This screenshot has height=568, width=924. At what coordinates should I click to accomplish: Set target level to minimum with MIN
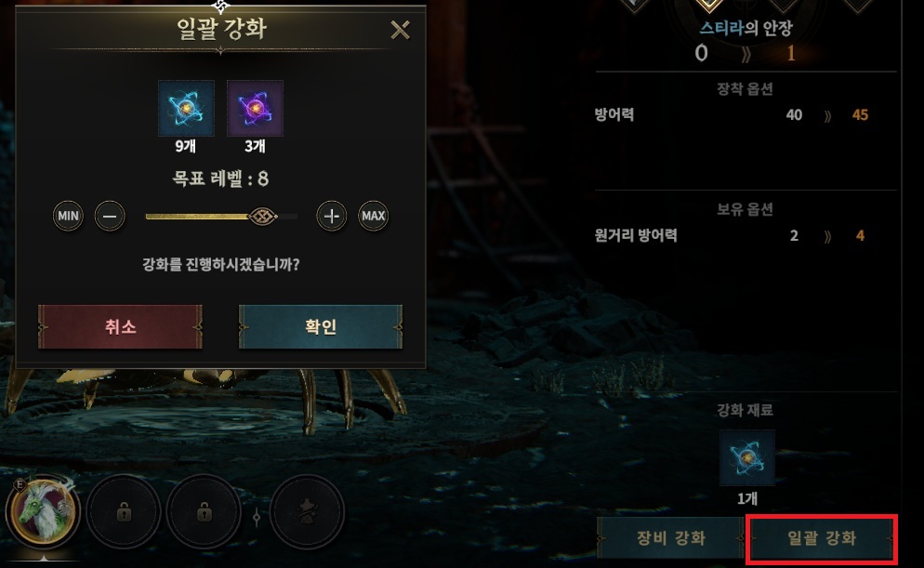69,217
